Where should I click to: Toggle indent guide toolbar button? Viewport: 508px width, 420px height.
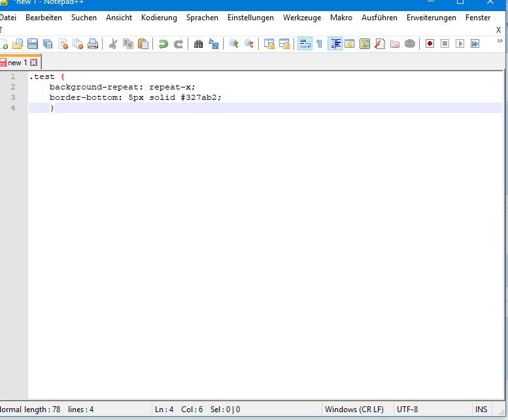coord(335,44)
